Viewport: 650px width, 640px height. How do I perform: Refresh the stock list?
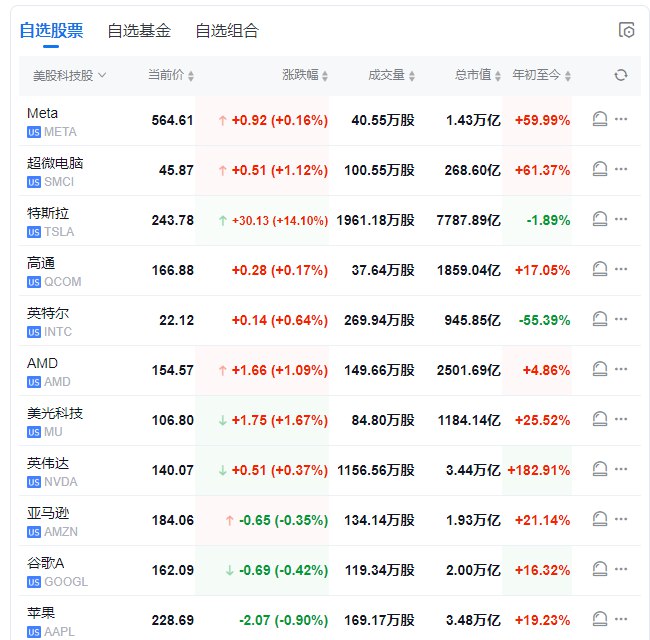click(x=621, y=75)
